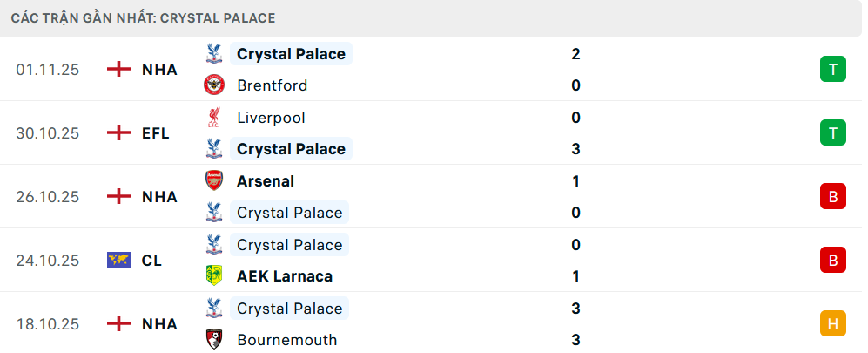Open the Bournemouth team link
868x353 pixels.
[286, 340]
